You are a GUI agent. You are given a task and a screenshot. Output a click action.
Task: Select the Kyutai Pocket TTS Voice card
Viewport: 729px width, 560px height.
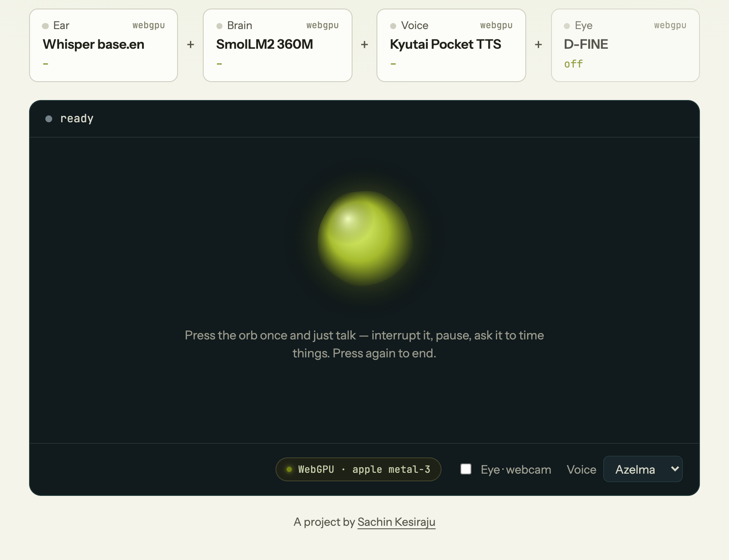click(x=451, y=45)
